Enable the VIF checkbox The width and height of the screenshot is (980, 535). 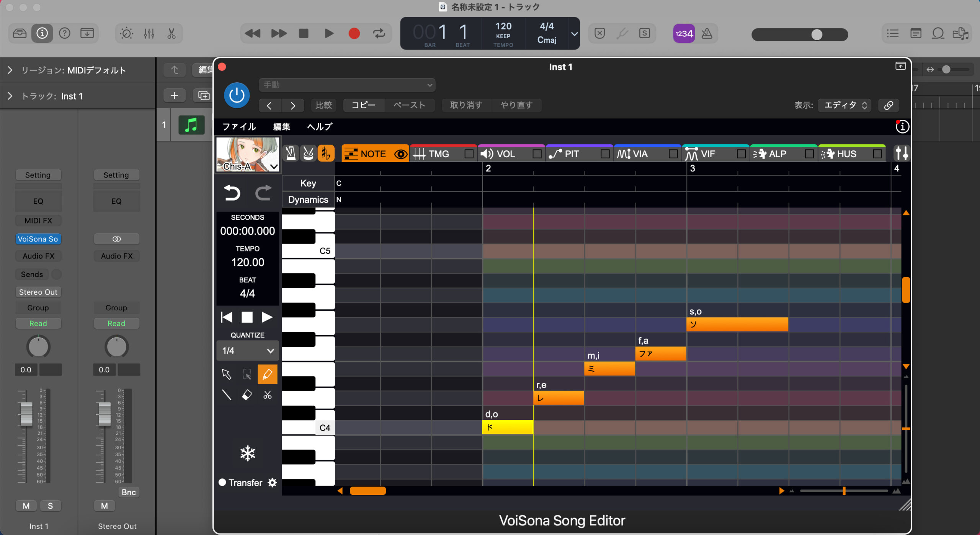(741, 154)
